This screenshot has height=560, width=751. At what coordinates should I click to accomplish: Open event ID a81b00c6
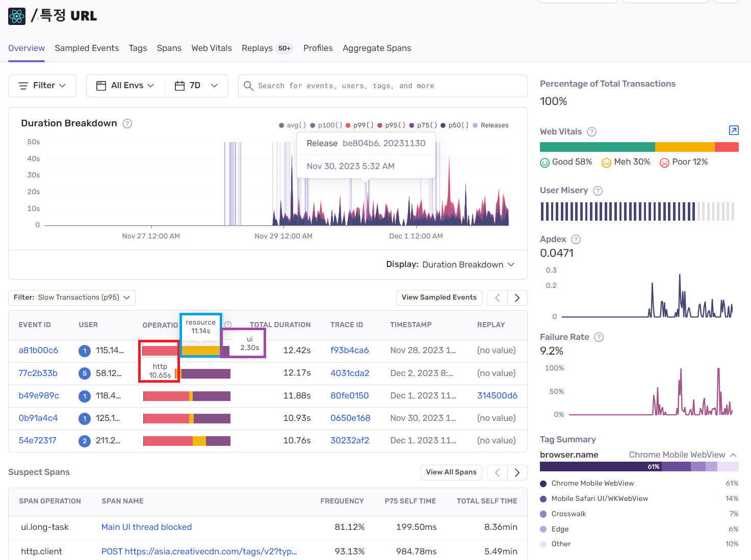click(x=38, y=351)
